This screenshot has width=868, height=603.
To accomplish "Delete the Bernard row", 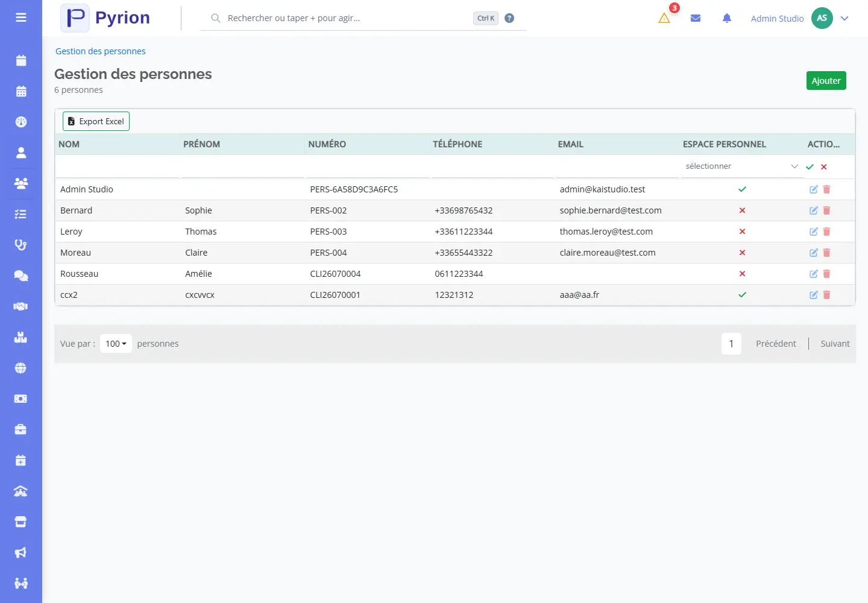I will (827, 210).
